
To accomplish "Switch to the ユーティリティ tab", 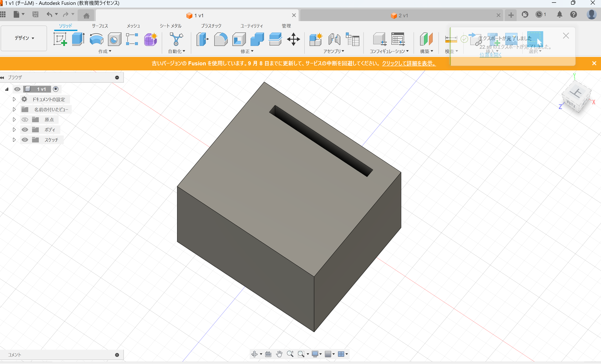I will pyautogui.click(x=252, y=26).
